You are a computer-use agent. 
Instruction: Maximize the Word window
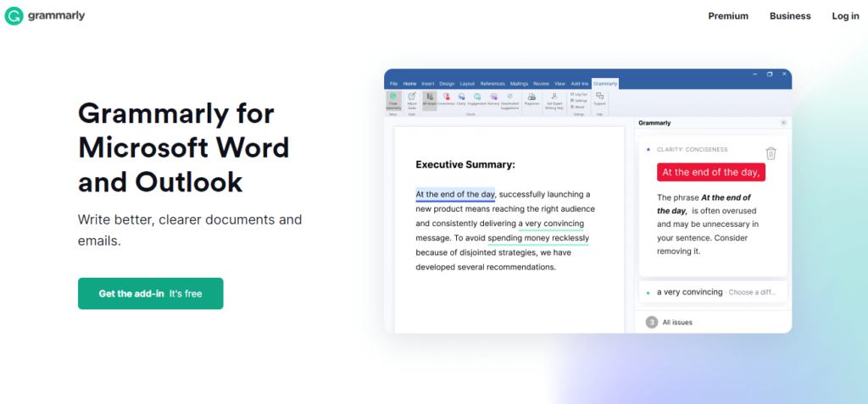click(770, 74)
